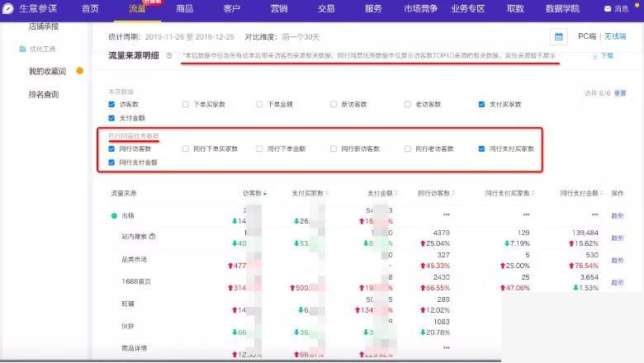
Task: Sort by 支付买家数 column header
Action: (x=308, y=194)
